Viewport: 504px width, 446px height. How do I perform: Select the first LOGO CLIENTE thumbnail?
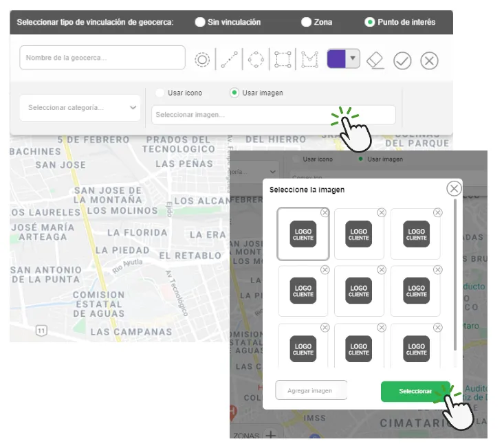tap(303, 234)
